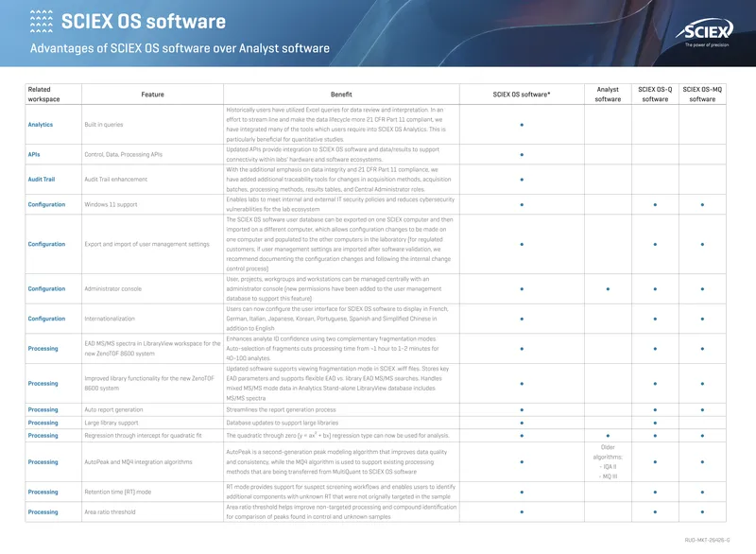Image resolution: width=756 pixels, height=554 pixels.
Task: Click the 'SCIEX OS software*' column header
Action: coord(522,95)
